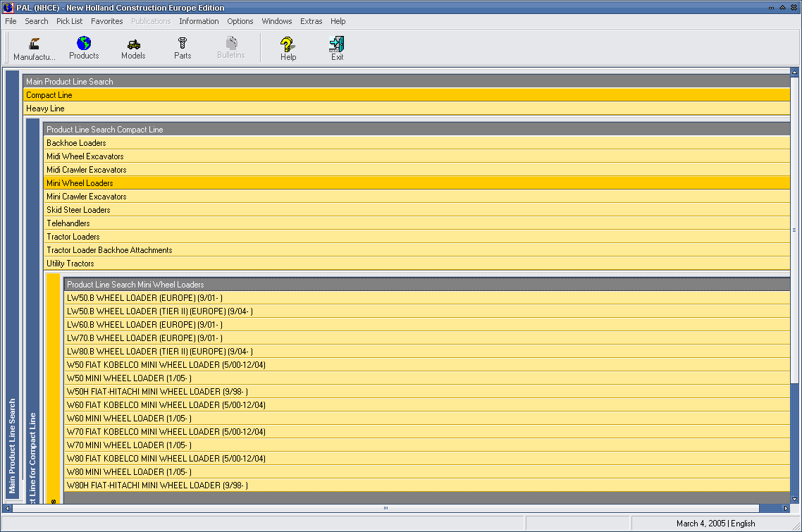Select Skid Steer Loaders row
This screenshot has height=532, width=802.
[417, 210]
